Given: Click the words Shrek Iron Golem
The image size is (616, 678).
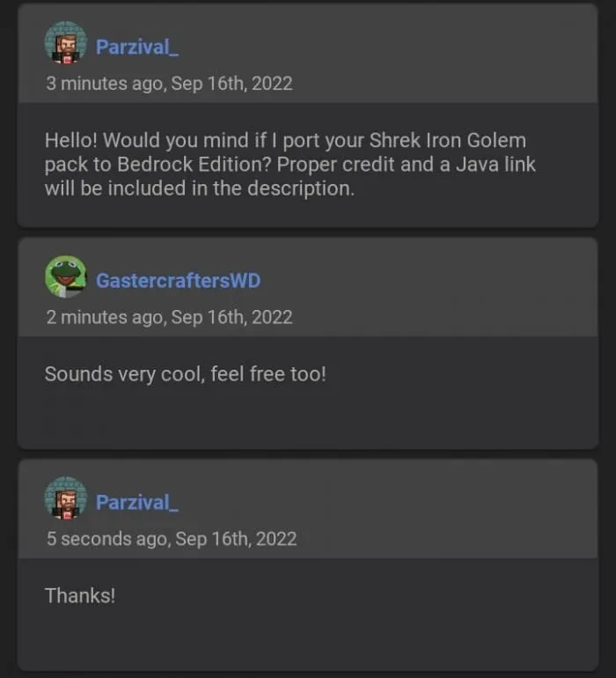Looking at the screenshot, I should click(448, 140).
